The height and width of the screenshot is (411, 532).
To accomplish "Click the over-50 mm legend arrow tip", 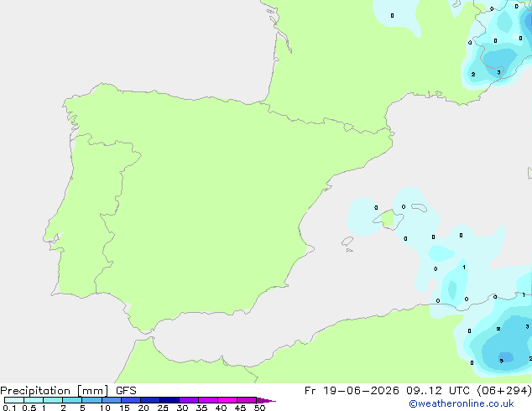I will [266, 400].
